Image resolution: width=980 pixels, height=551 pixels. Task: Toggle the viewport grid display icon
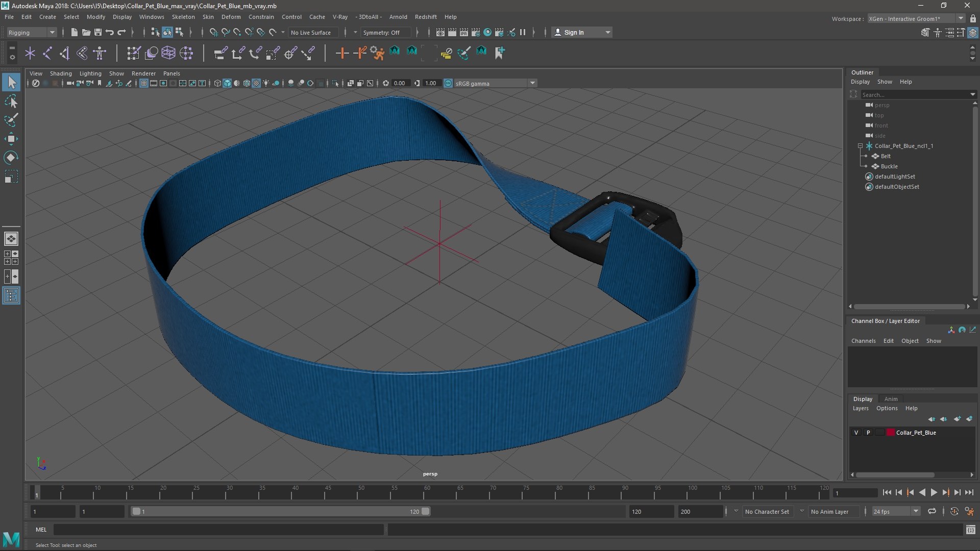tap(144, 83)
